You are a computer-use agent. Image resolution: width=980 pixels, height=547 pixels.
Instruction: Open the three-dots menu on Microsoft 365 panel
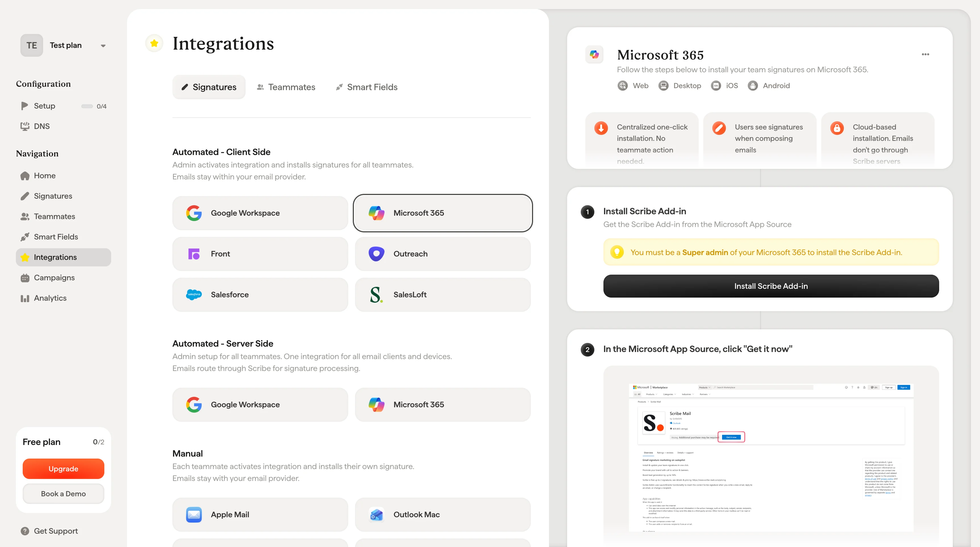tap(925, 54)
